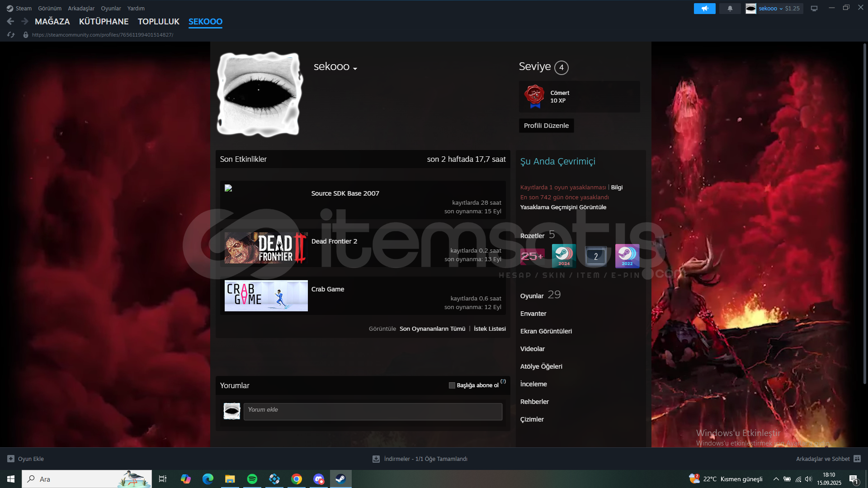868x488 pixels.
Task: Click the Crab Game thumbnail
Action: (x=266, y=296)
